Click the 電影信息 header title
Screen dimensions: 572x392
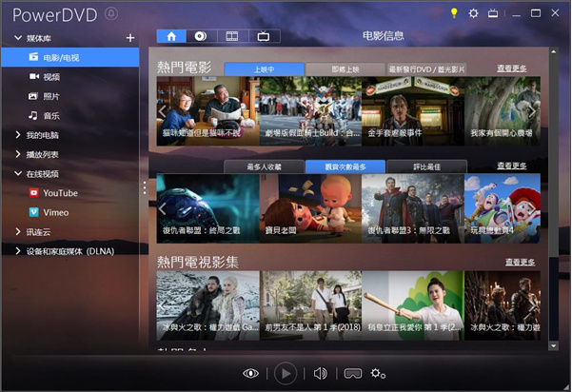click(383, 36)
